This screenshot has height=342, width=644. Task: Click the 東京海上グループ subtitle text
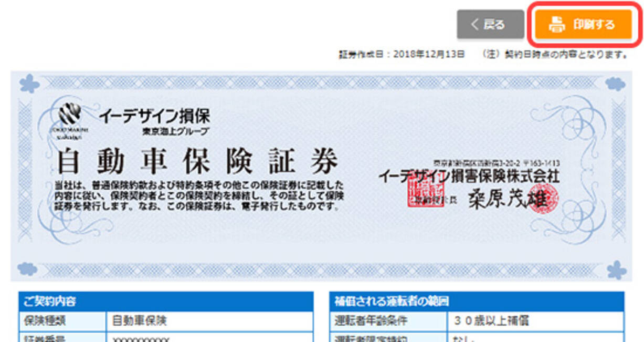coord(176,132)
